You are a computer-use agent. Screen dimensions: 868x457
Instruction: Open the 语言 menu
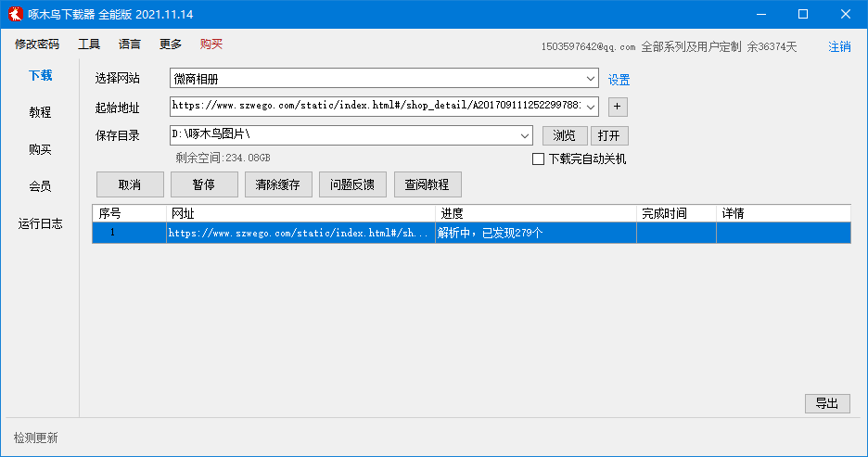(130, 44)
